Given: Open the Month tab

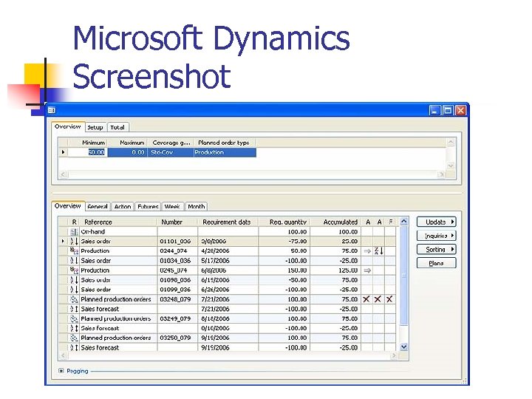Looking at the screenshot, I should pyautogui.click(x=196, y=206).
